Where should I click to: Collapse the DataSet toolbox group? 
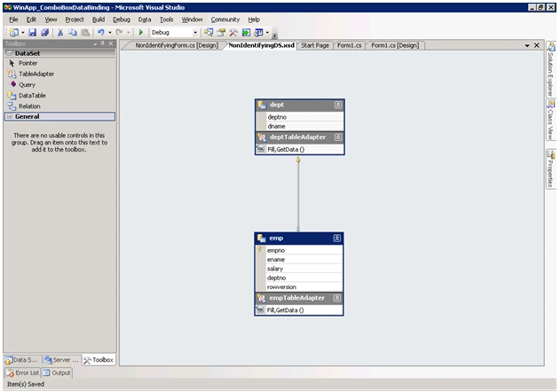[x=10, y=53]
